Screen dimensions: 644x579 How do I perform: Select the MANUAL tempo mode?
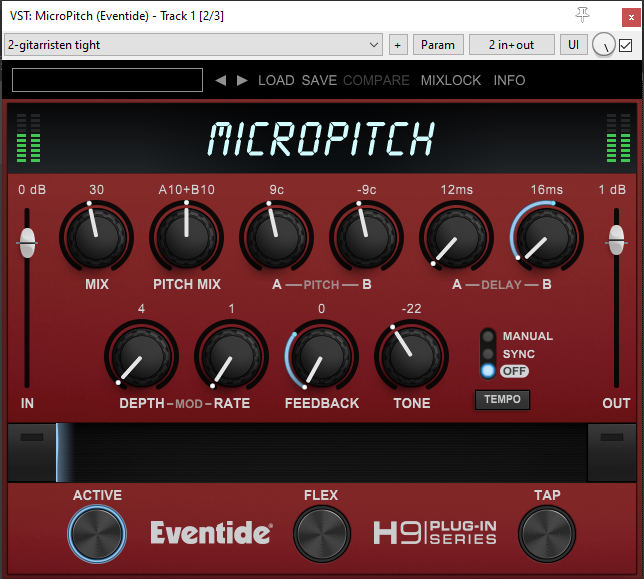point(488,337)
